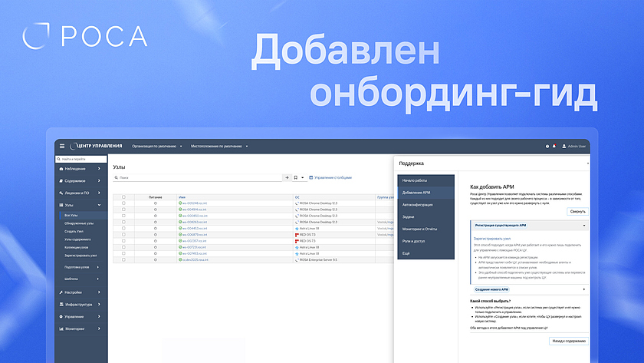Click the hamburger menu icon in header
Screen dimensions: 644x363
tap(62, 146)
